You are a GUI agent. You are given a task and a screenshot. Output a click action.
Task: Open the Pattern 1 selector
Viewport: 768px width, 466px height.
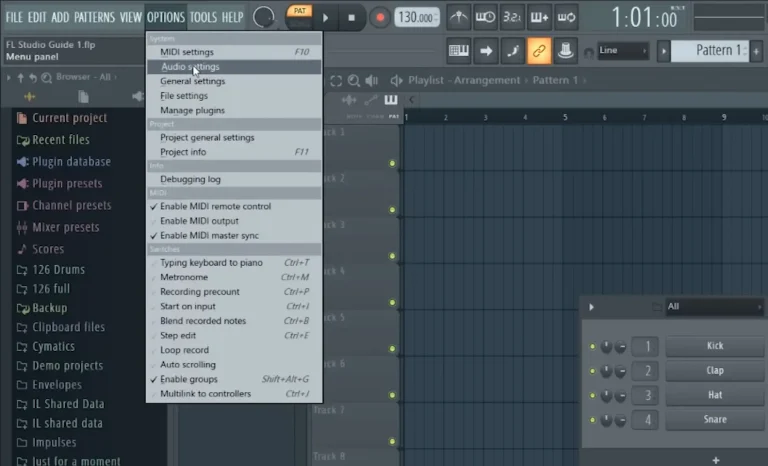coord(710,50)
